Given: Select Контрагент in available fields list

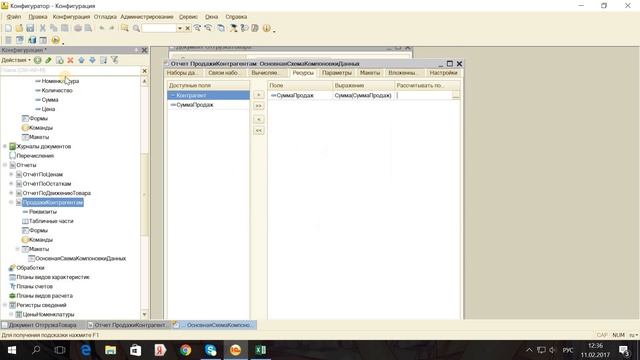Looking at the screenshot, I should (x=209, y=95).
